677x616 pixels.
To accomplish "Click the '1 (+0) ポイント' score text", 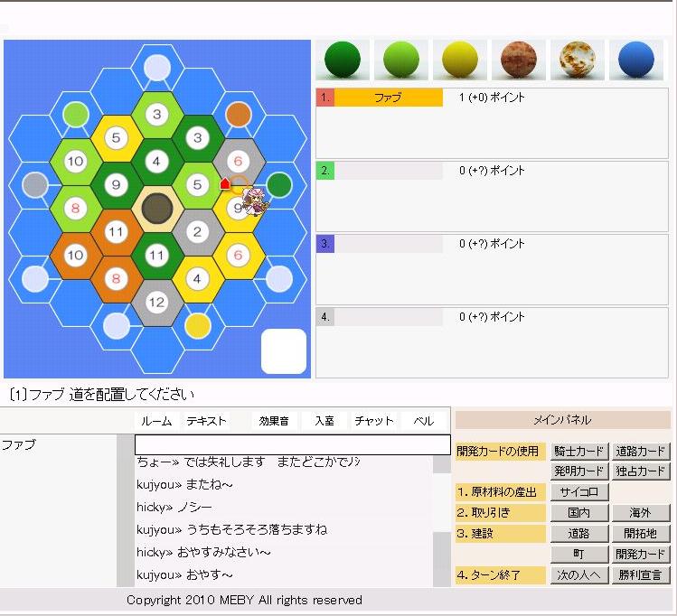I will point(492,98).
